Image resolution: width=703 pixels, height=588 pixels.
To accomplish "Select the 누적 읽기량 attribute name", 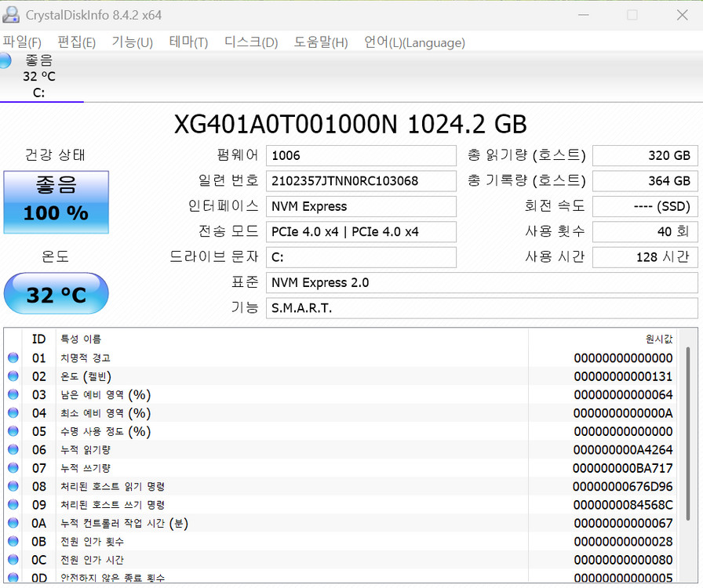I will pos(86,450).
